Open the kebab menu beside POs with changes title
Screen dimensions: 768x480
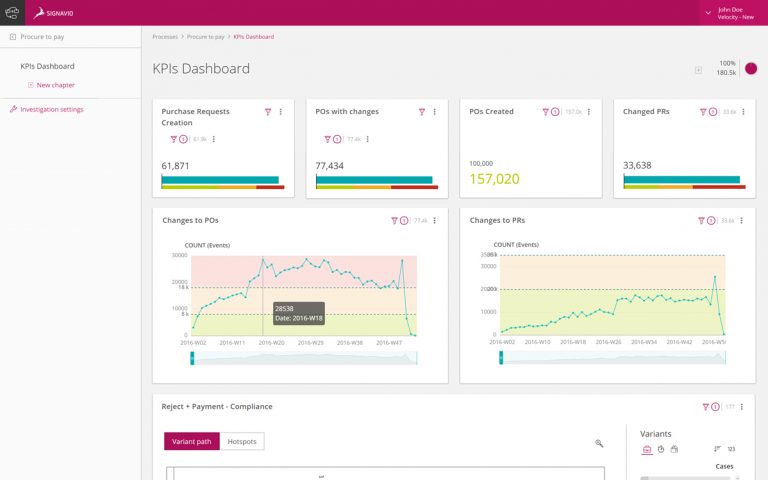tap(434, 112)
